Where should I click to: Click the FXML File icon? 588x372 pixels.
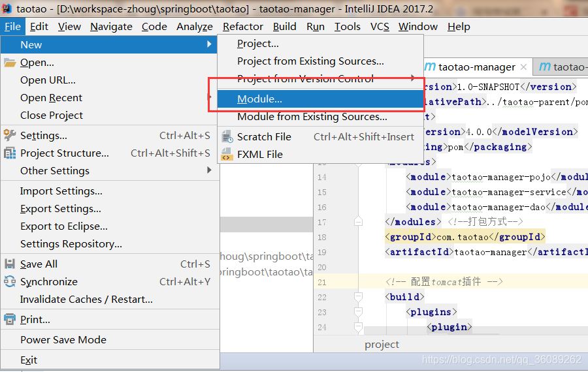tap(227, 154)
